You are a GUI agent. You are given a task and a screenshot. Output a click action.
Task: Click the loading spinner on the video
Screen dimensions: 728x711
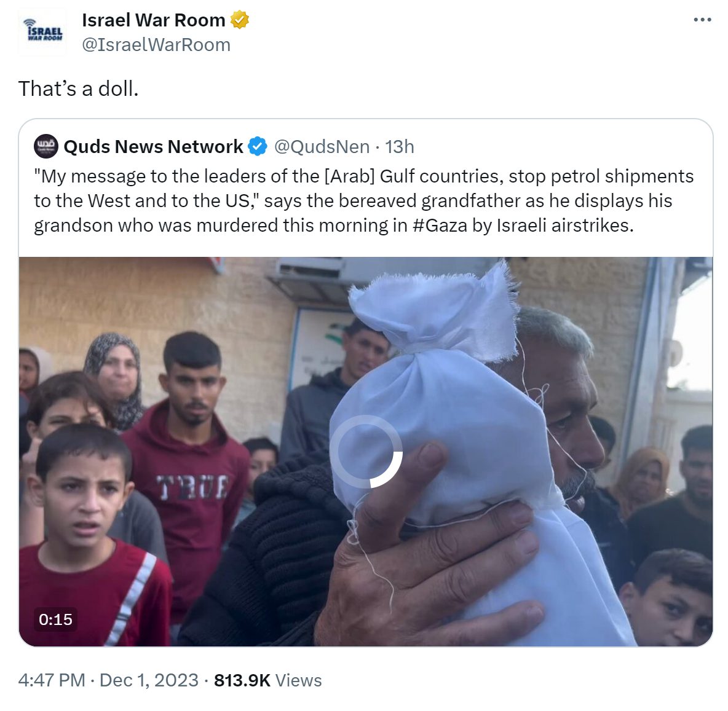click(366, 452)
